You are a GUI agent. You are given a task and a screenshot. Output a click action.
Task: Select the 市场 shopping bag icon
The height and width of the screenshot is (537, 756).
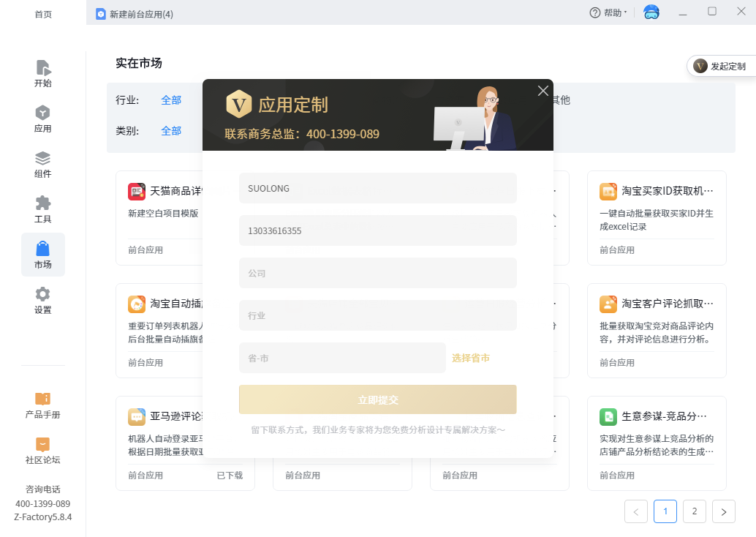click(43, 255)
